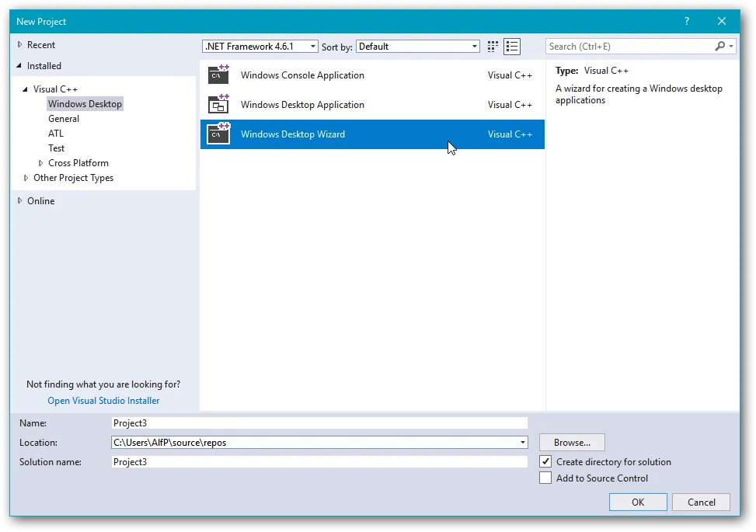Click the search magnifier icon
The height and width of the screenshot is (532, 756).
(x=719, y=47)
